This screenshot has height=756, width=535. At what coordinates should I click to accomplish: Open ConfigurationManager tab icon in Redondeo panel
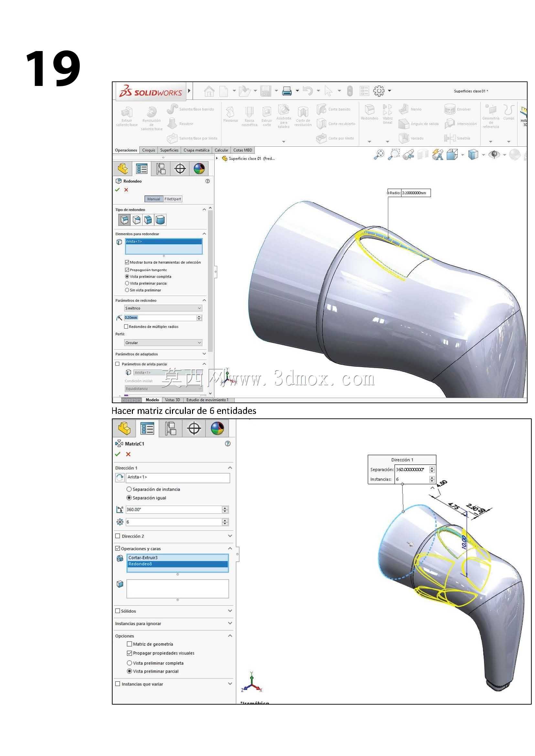click(161, 169)
